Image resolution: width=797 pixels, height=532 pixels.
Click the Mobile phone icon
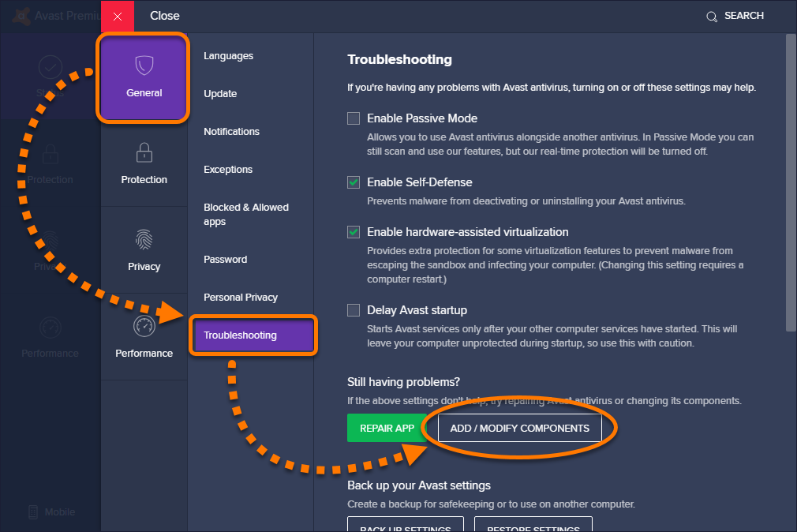(33, 512)
